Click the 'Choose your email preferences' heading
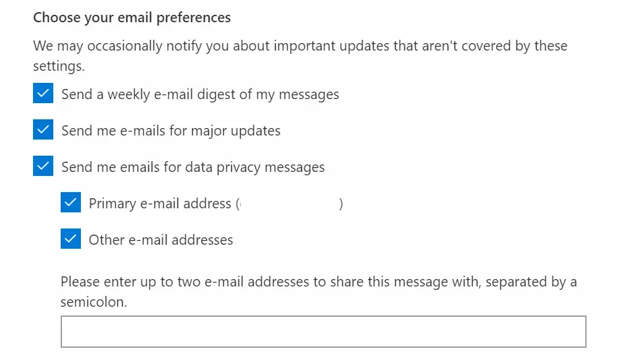The height and width of the screenshot is (364, 623). point(132,18)
